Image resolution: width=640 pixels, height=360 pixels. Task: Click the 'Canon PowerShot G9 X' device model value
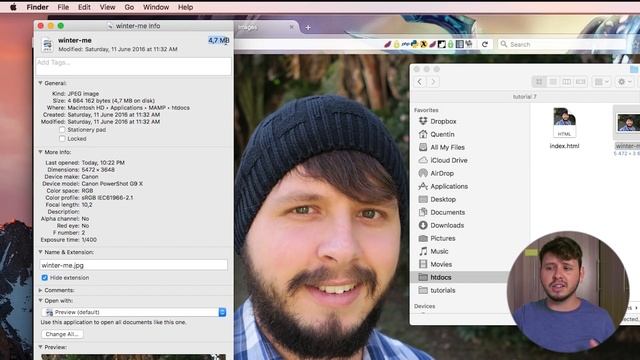pos(112,184)
